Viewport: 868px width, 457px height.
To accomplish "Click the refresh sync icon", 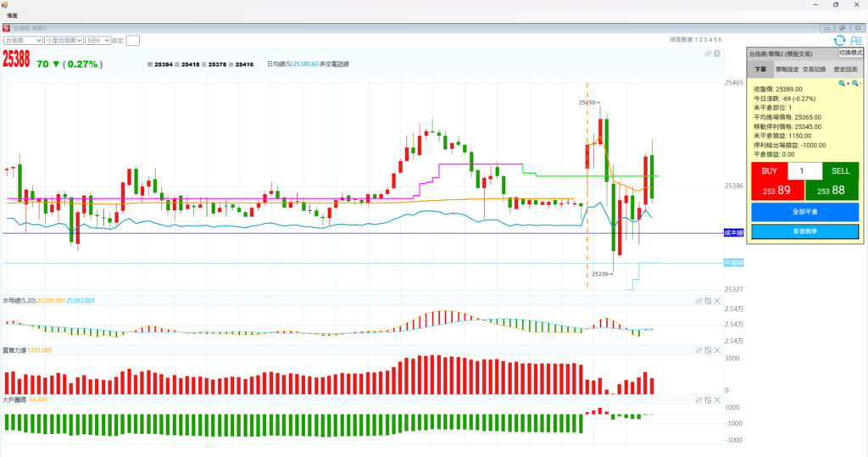I will coord(839,40).
